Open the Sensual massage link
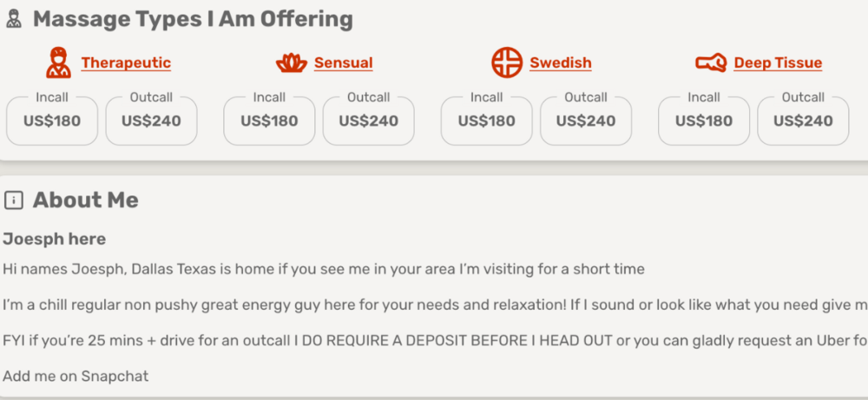868x400 pixels. (x=343, y=62)
